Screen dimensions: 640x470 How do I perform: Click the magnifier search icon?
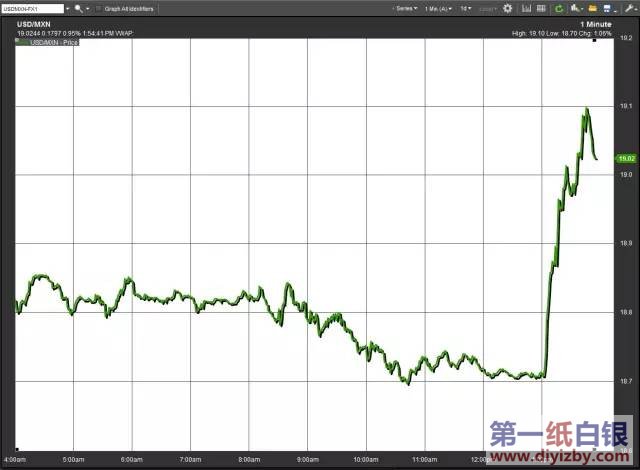click(77, 8)
